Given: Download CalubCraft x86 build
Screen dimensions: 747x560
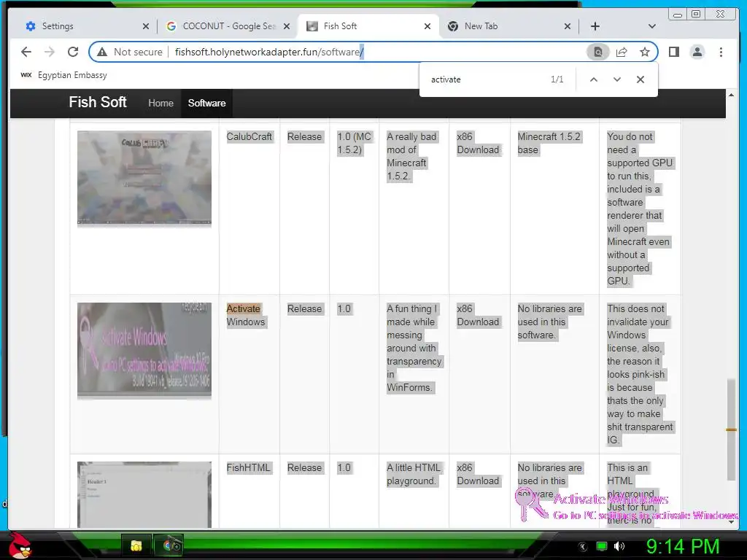Looking at the screenshot, I should click(478, 144).
